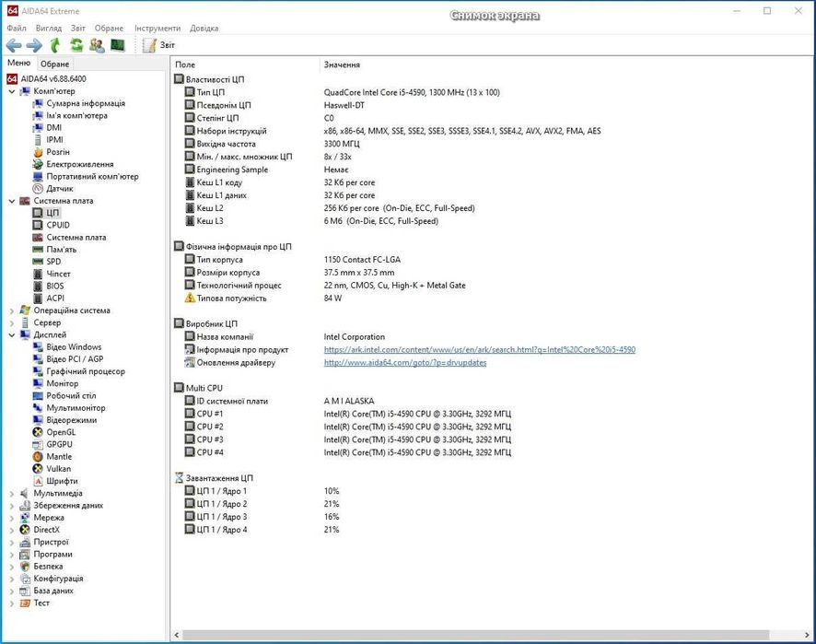Image resolution: width=816 pixels, height=644 pixels.
Task: Expand the Мережа tree node
Action: [x=12, y=518]
